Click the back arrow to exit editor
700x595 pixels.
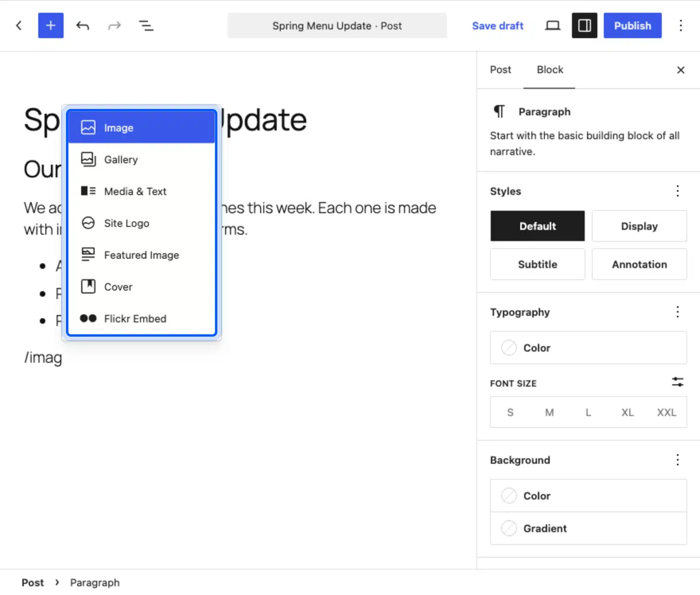pos(19,25)
